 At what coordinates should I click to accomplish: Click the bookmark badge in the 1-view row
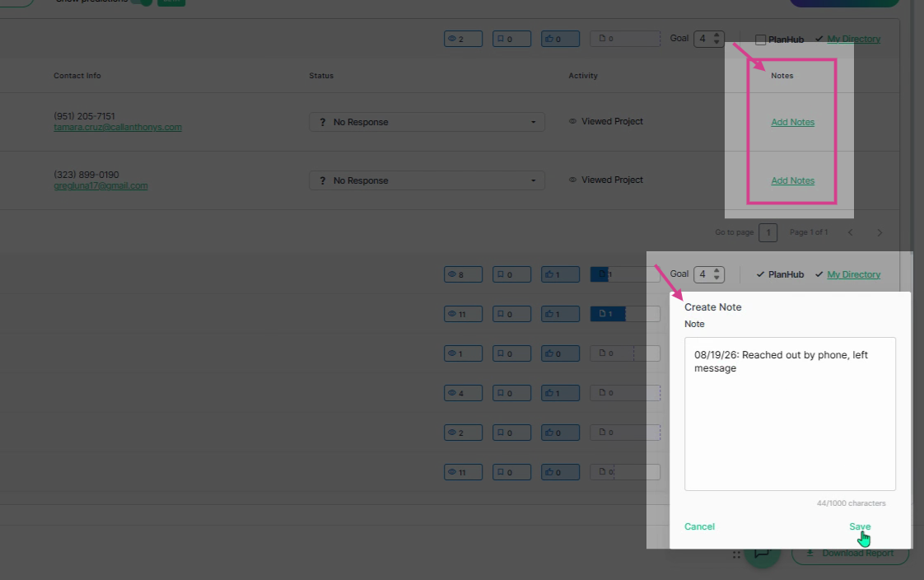click(511, 353)
